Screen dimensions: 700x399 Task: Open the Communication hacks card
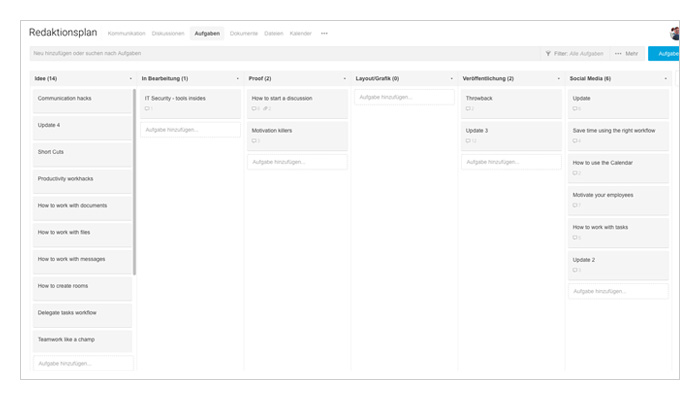coord(82,101)
